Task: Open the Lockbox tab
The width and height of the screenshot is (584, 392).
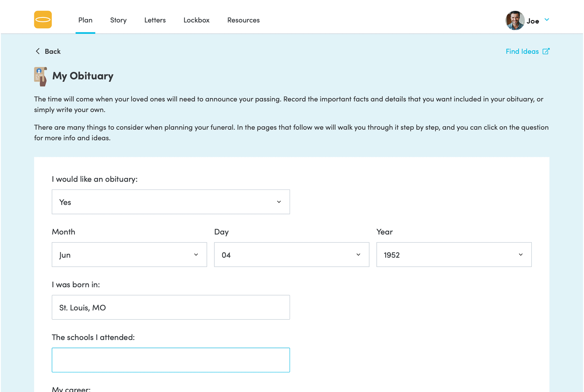Action: tap(196, 20)
